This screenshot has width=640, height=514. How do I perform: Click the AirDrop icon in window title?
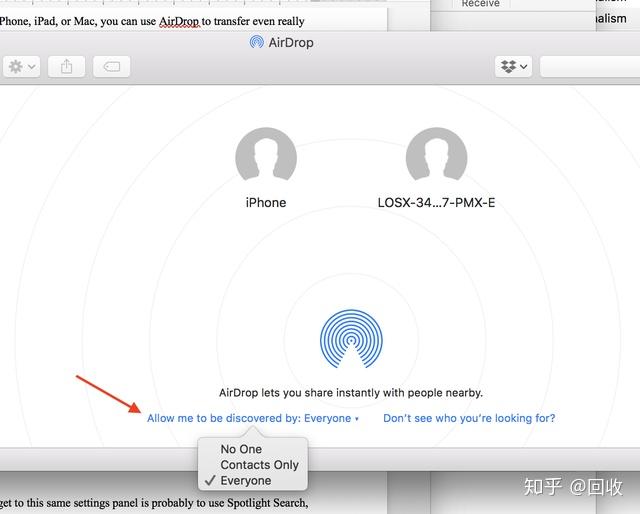click(x=256, y=42)
